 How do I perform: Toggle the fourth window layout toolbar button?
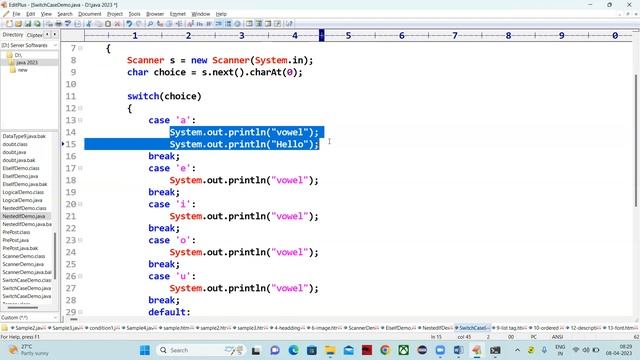coord(278,24)
